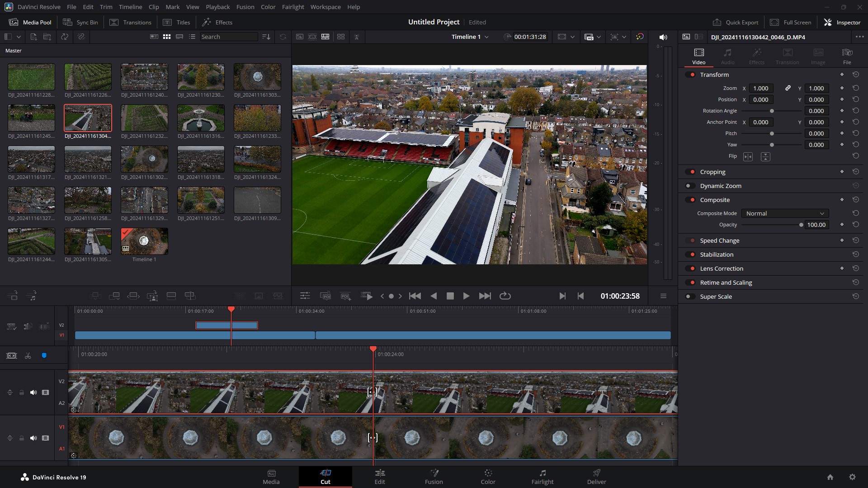Image resolution: width=868 pixels, height=488 pixels.
Task: Open the viewer tools sliders icon
Action: [x=305, y=296]
